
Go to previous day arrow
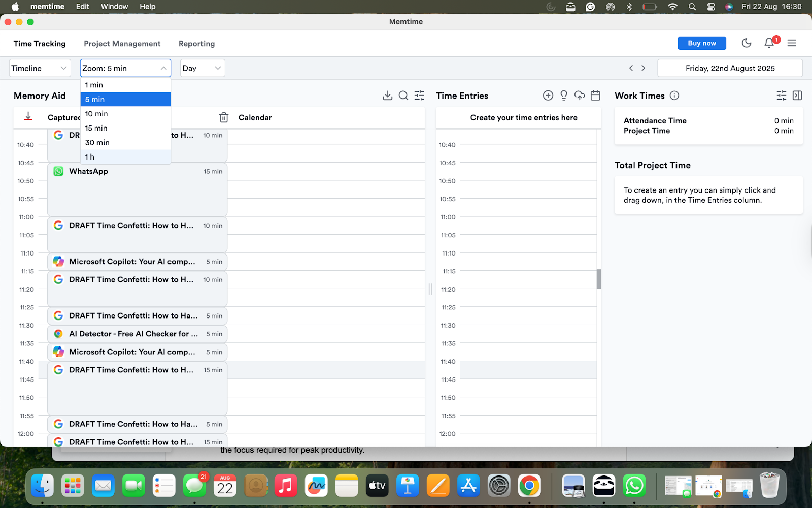point(631,68)
